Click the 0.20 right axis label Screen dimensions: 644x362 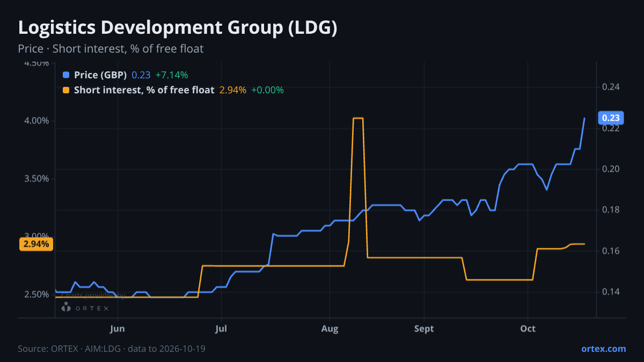pyautogui.click(x=611, y=169)
